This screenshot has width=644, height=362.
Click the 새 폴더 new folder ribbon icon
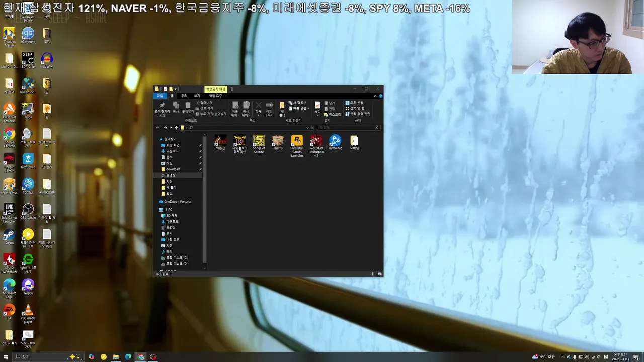point(282,109)
